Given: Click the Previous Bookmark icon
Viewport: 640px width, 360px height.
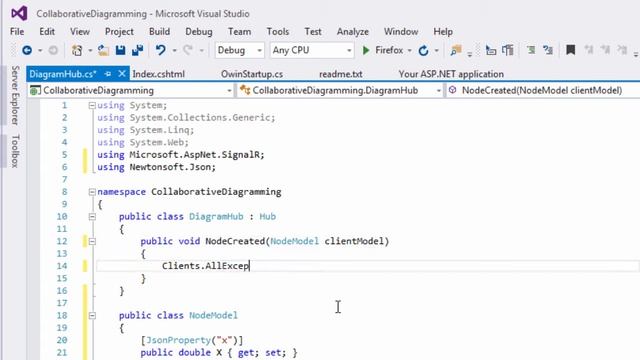Looking at the screenshot, I should [x=588, y=50].
